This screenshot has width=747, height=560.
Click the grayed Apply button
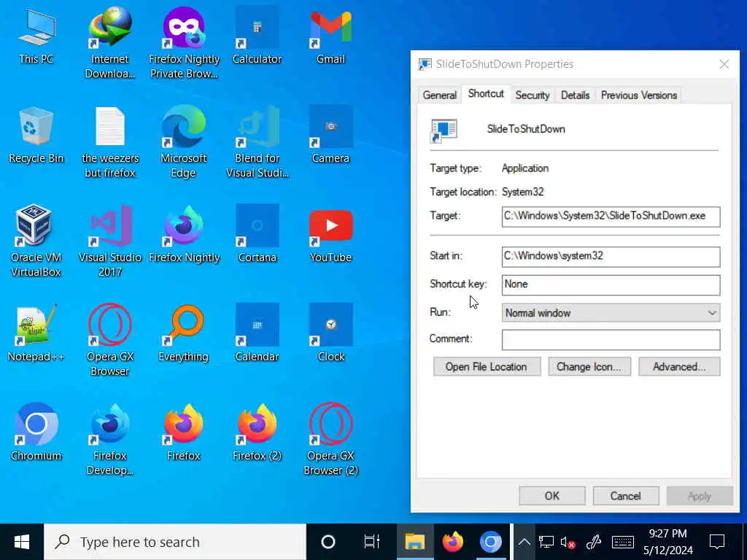click(700, 496)
